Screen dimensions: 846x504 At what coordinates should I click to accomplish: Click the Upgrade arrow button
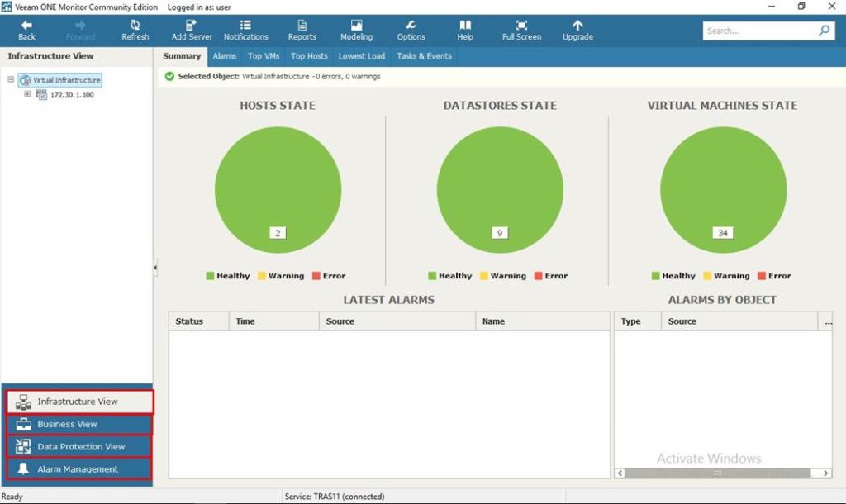pyautogui.click(x=577, y=31)
